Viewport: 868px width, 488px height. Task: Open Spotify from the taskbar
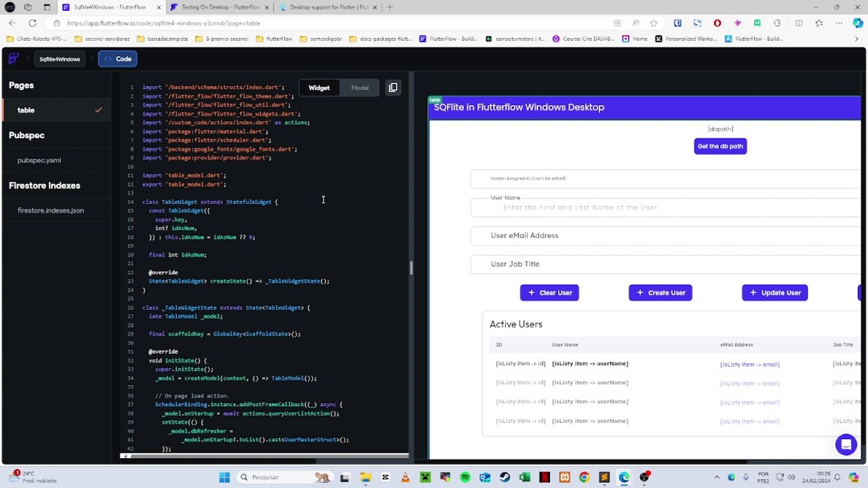pos(465,477)
